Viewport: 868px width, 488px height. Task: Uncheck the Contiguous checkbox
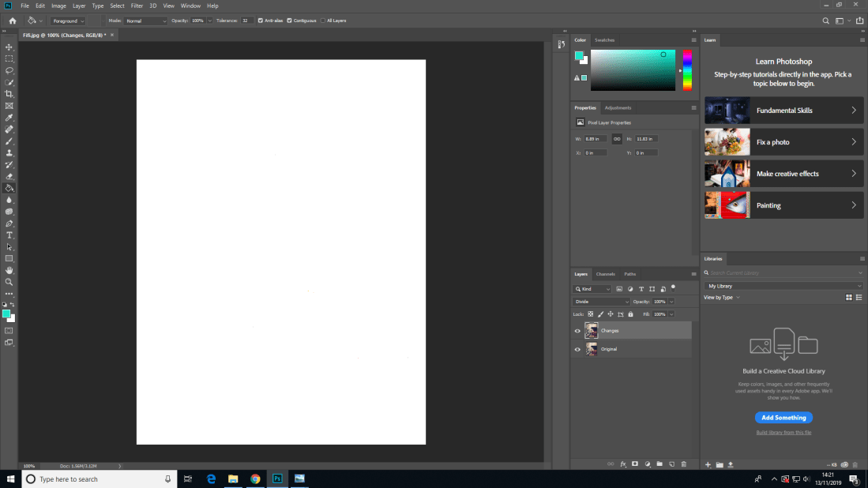289,21
